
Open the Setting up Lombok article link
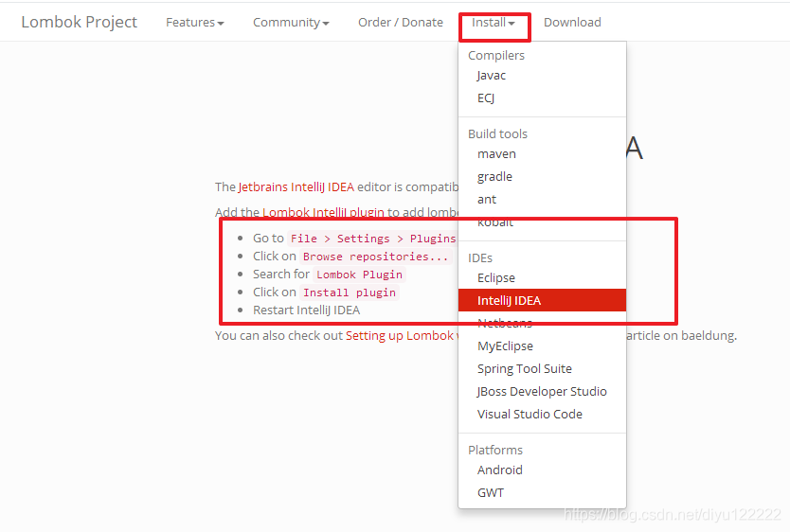tap(400, 336)
